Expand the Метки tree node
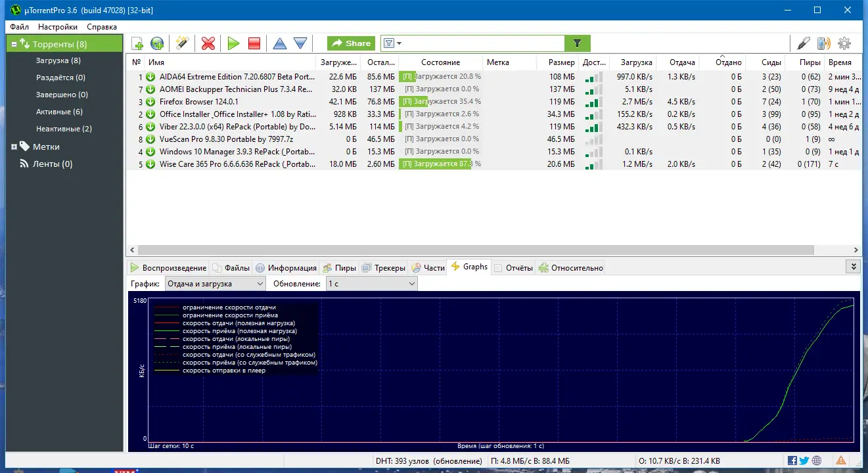Image resolution: width=868 pixels, height=473 pixels. (14, 146)
